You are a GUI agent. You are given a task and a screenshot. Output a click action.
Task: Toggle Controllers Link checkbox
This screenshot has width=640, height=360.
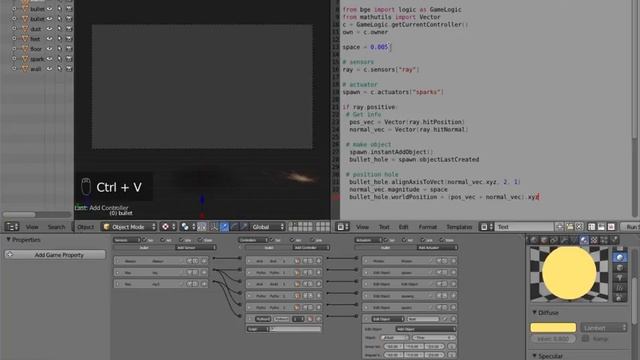point(313,240)
